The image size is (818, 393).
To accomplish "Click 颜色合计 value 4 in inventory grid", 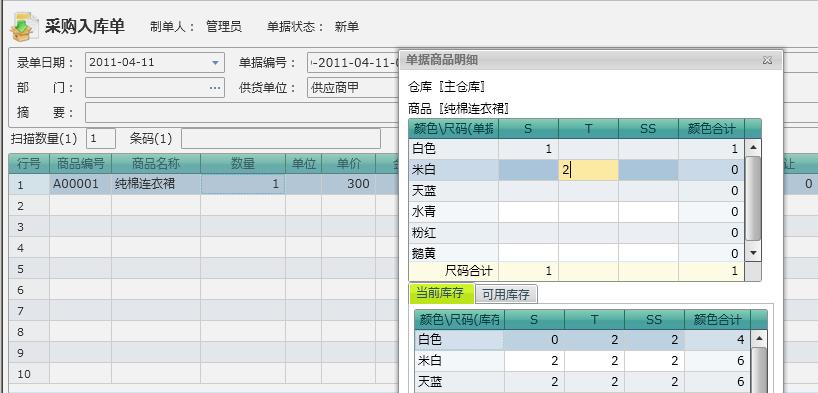I will (718, 340).
